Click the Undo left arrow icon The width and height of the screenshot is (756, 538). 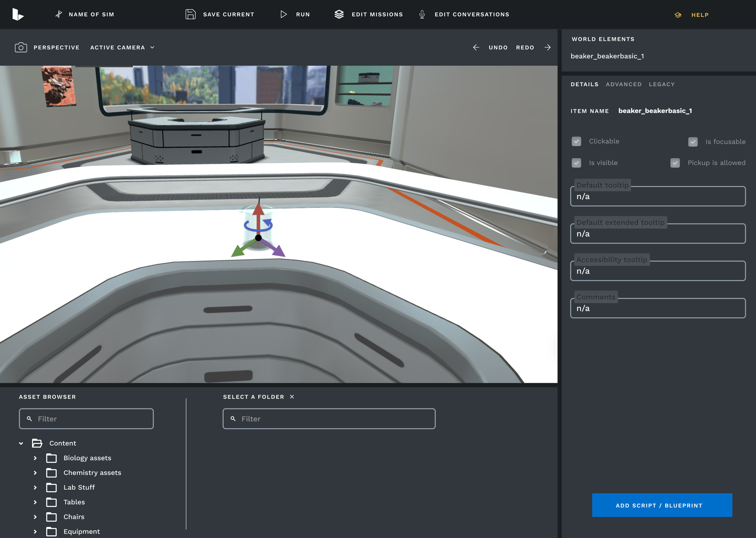tap(476, 48)
